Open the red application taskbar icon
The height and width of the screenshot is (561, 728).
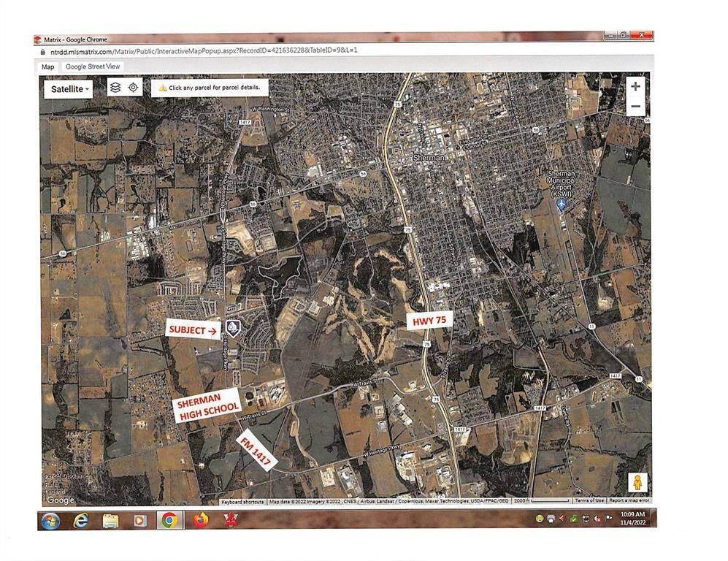point(230,520)
